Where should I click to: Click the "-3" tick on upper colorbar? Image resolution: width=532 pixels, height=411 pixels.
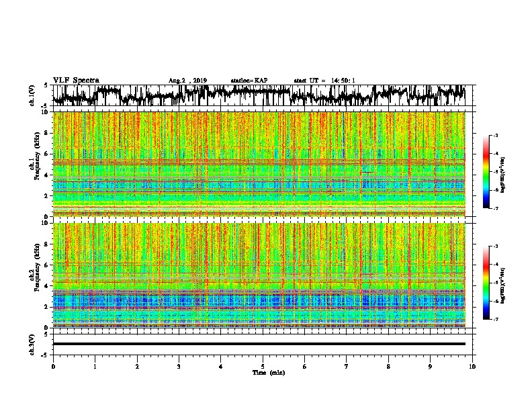(495, 135)
